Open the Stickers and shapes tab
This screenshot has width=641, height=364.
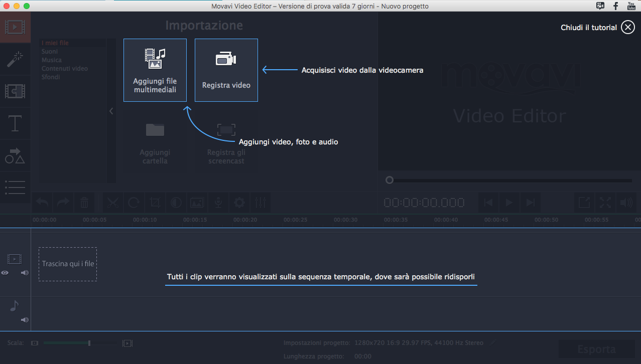pyautogui.click(x=15, y=155)
